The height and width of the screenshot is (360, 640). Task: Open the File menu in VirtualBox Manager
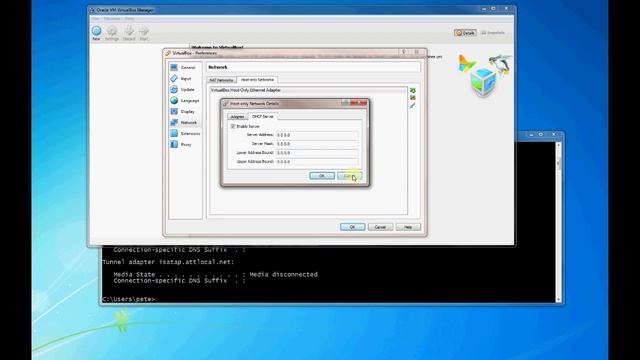pyautogui.click(x=96, y=19)
